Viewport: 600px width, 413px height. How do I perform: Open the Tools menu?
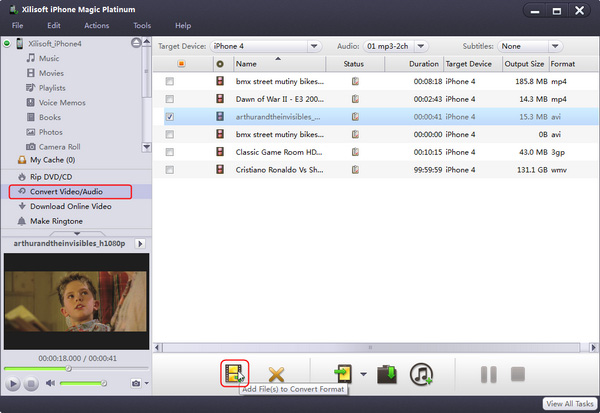142,25
